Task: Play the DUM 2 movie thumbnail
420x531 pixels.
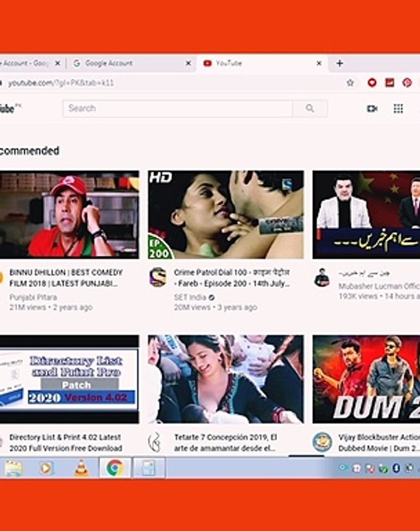Action: pos(366,379)
